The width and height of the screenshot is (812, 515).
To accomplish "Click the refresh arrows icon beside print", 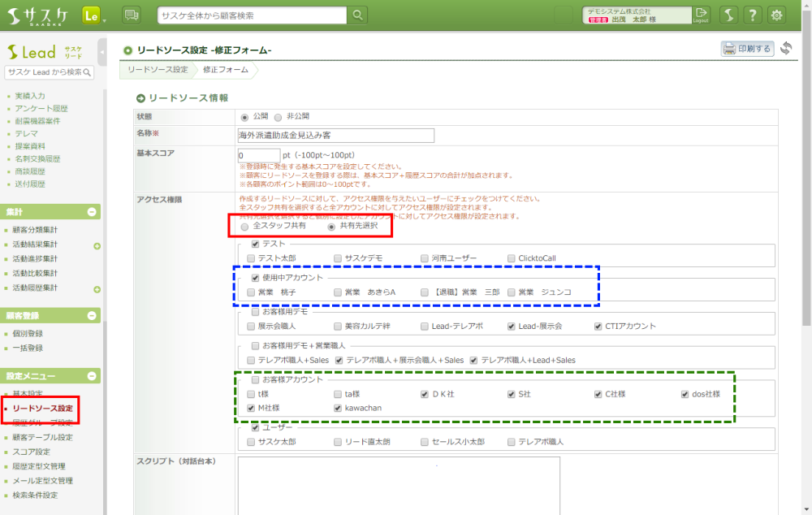I will 786,49.
